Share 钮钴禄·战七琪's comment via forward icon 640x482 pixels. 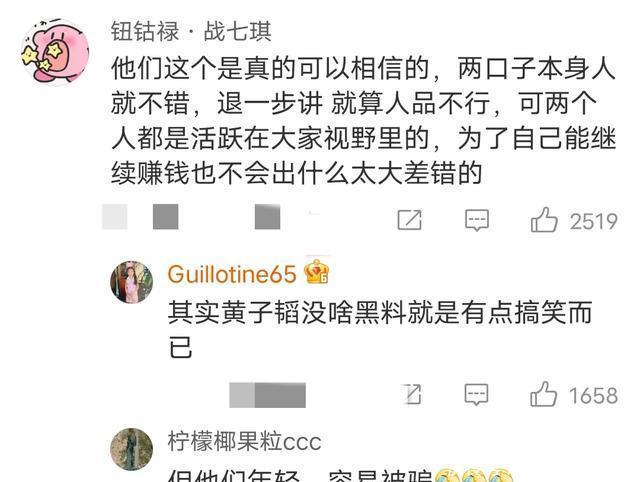click(409, 220)
